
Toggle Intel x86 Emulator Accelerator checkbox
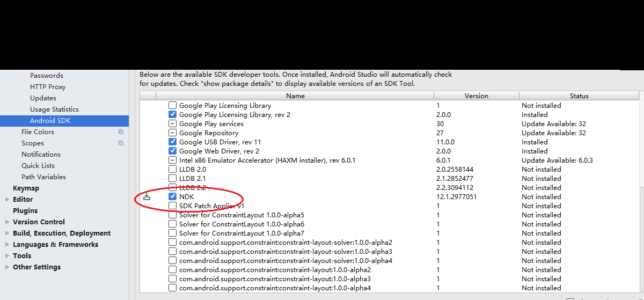[172, 160]
